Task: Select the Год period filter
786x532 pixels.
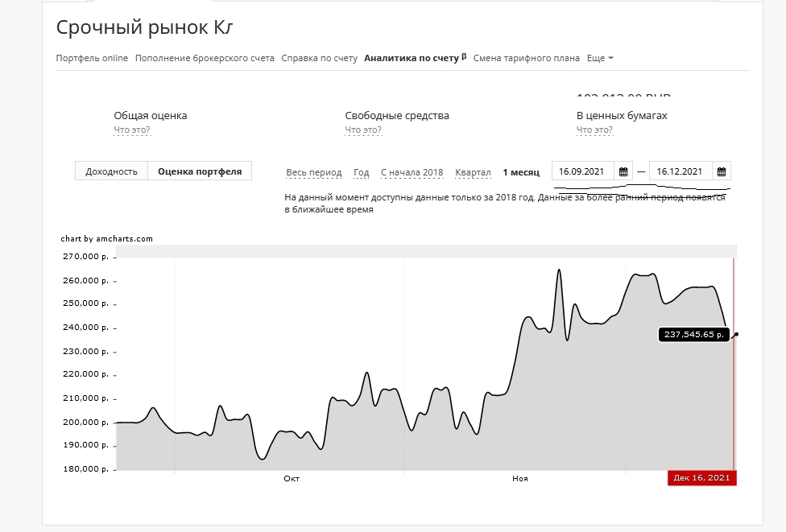Action: [x=362, y=172]
